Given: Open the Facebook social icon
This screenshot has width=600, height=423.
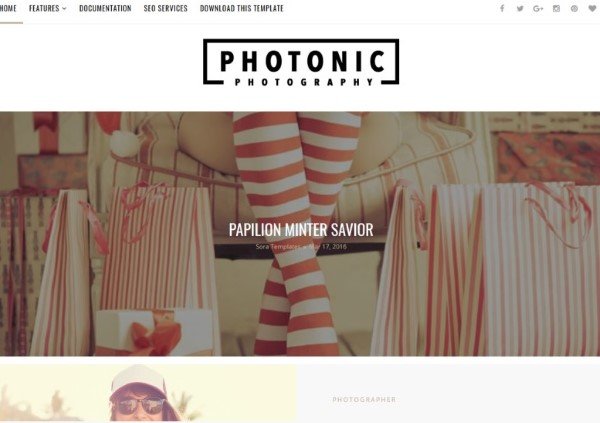Looking at the screenshot, I should pos(502,8).
